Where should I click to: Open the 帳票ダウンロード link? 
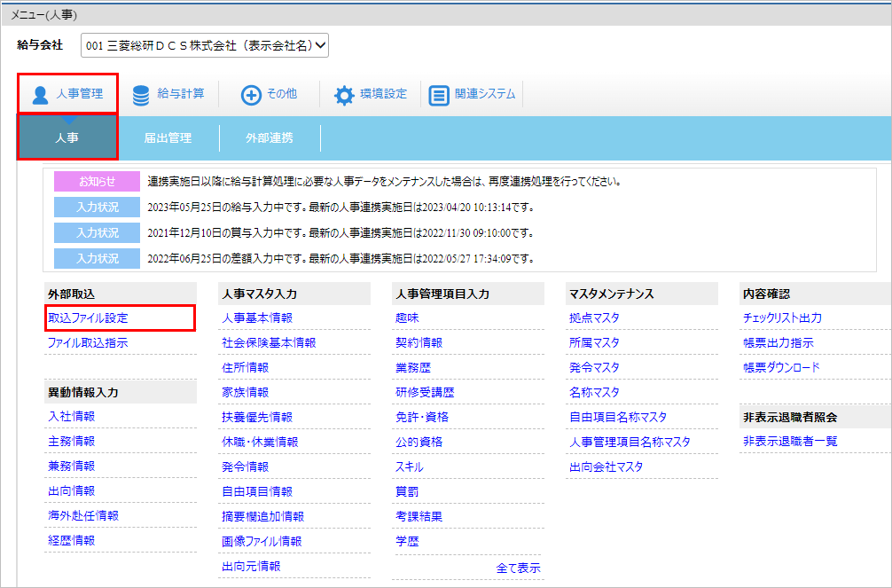pos(782,368)
